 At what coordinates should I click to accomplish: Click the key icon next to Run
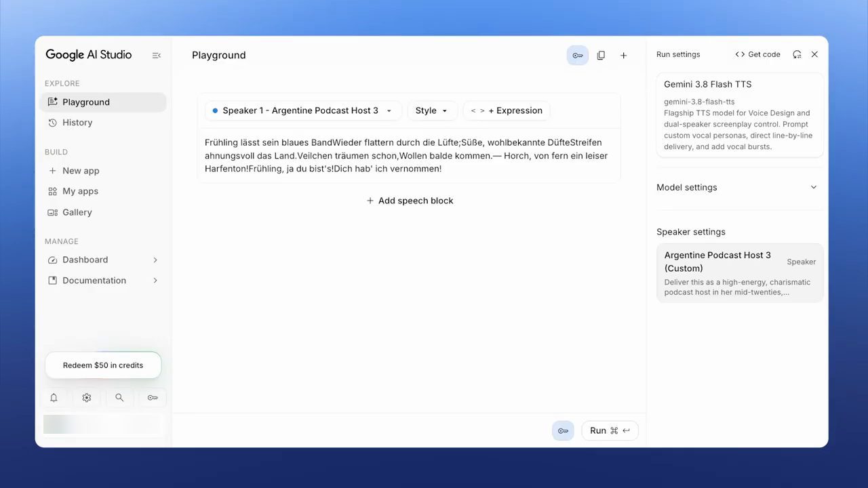coord(563,430)
